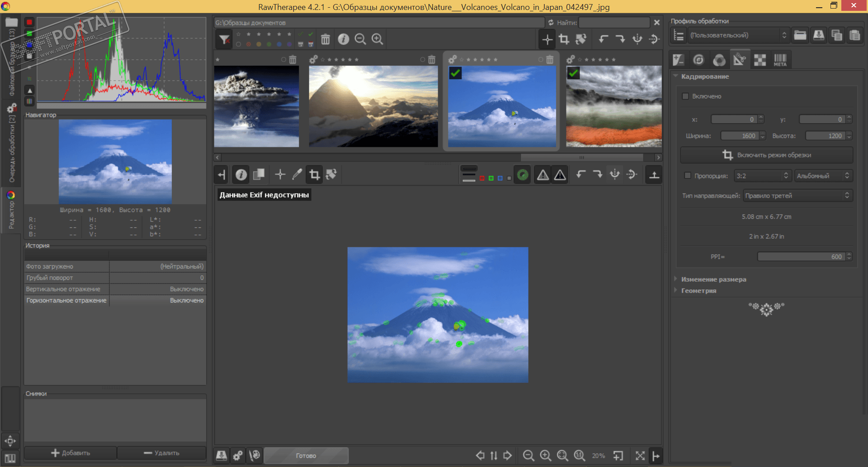This screenshot has height=467, width=868.
Task: Toggle green channel in the histogram
Action: [x=29, y=33]
